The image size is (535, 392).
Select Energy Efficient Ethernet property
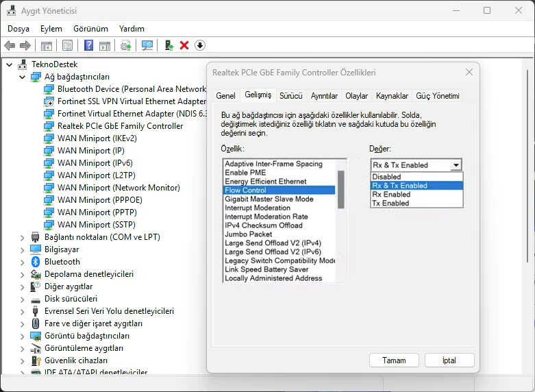[x=279, y=182]
